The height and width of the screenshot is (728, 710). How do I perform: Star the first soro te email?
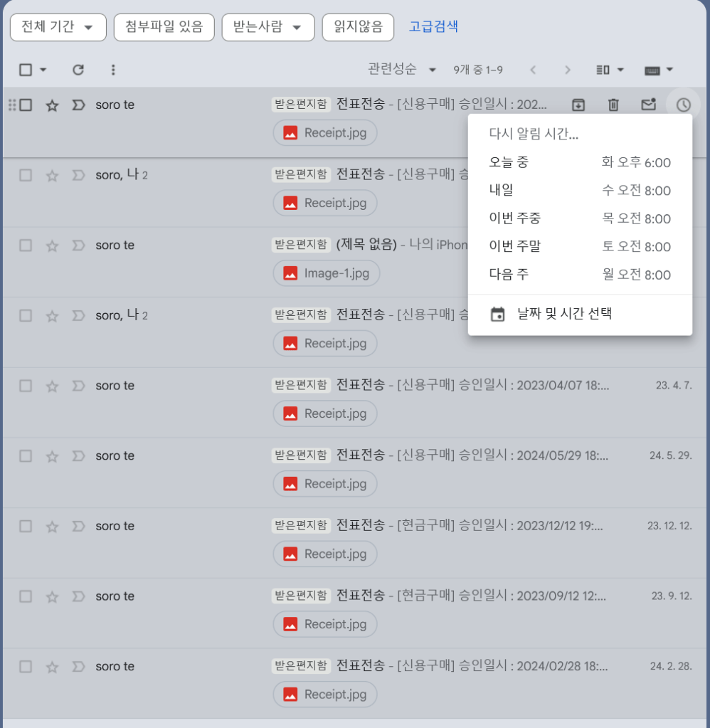[x=52, y=105]
